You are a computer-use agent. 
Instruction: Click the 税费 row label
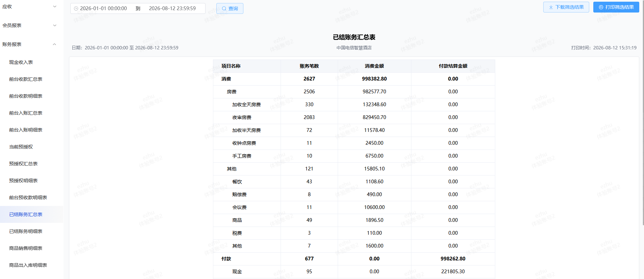pyautogui.click(x=237, y=233)
